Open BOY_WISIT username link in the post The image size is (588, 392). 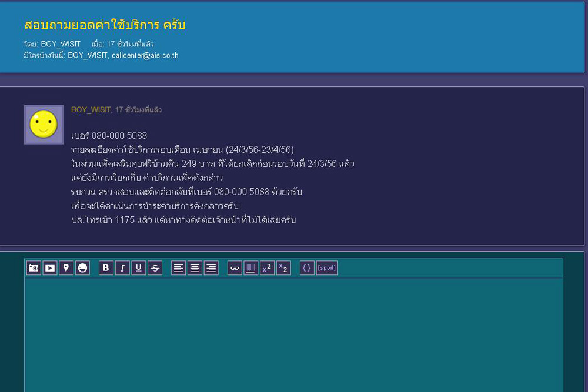(91, 110)
